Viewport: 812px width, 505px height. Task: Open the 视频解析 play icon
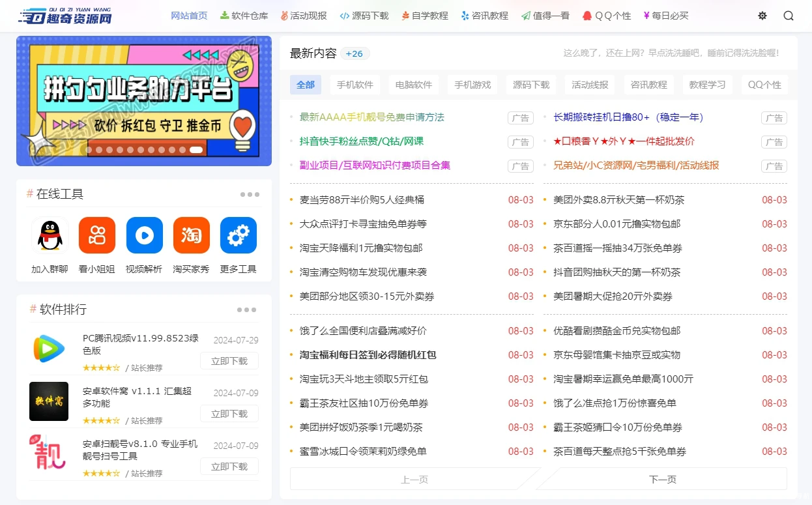click(144, 235)
